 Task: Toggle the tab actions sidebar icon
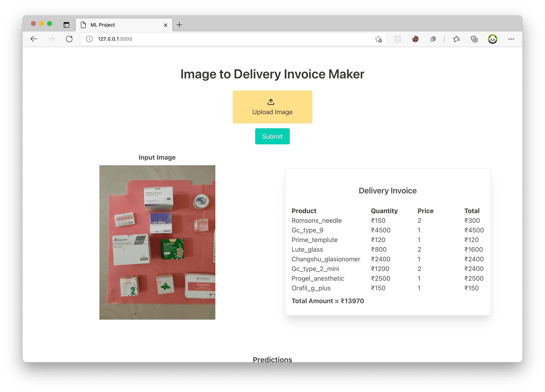click(x=66, y=25)
